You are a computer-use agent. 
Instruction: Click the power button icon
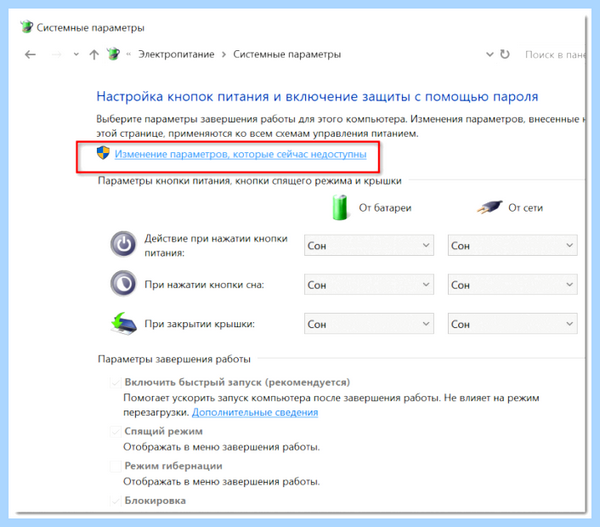(x=123, y=244)
